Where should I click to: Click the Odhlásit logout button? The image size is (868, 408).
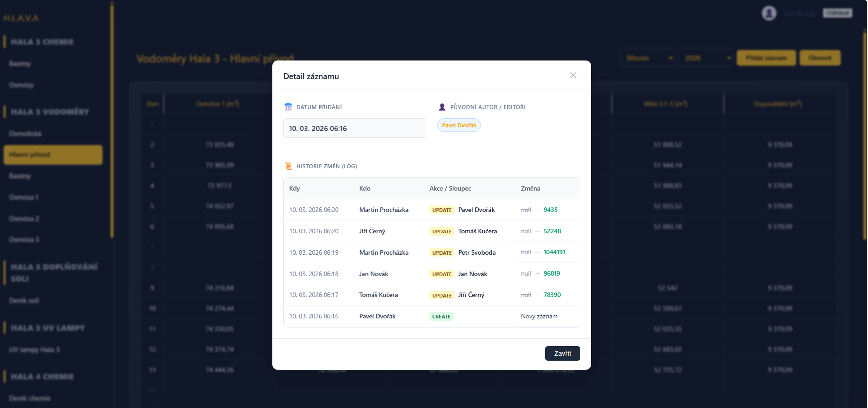[837, 13]
